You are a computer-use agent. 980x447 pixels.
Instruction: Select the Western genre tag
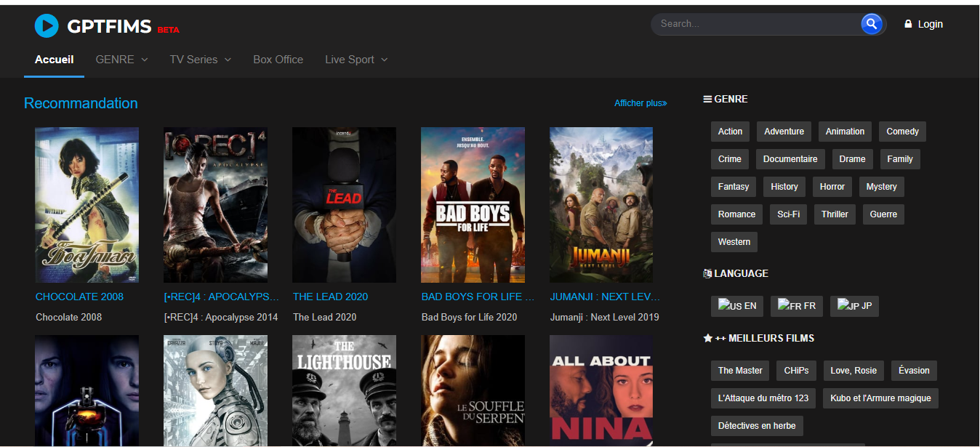point(734,242)
